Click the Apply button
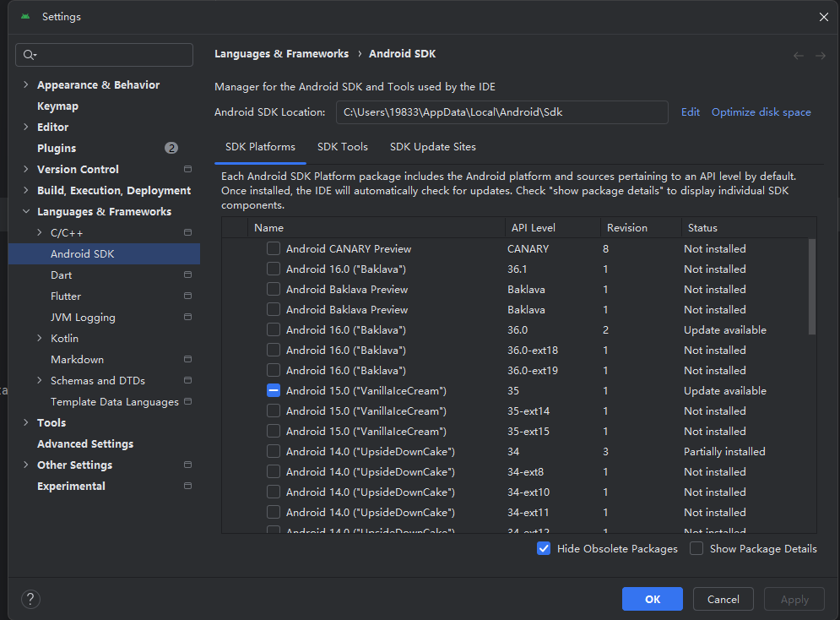The width and height of the screenshot is (840, 620). [x=794, y=599]
